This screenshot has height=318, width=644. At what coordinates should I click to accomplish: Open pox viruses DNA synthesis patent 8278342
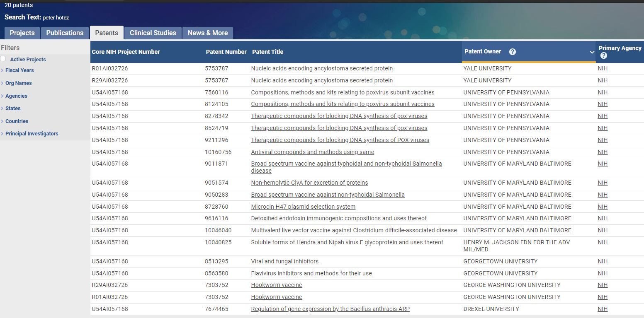click(339, 116)
